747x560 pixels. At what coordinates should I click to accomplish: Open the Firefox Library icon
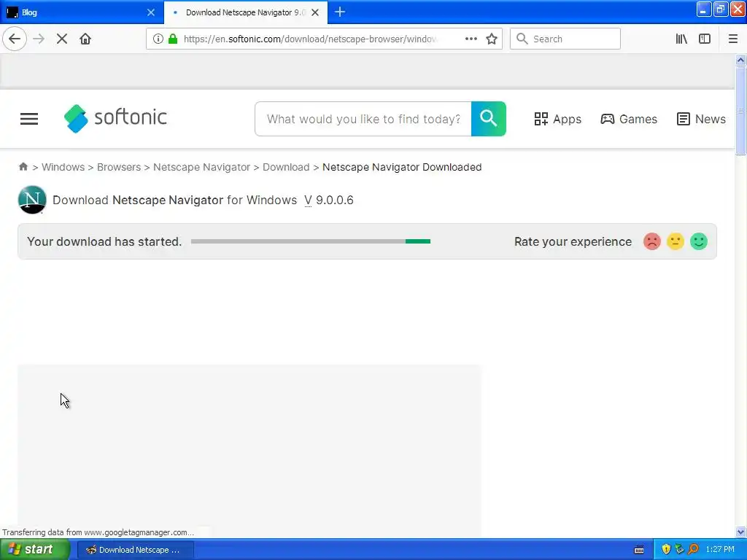pos(681,39)
